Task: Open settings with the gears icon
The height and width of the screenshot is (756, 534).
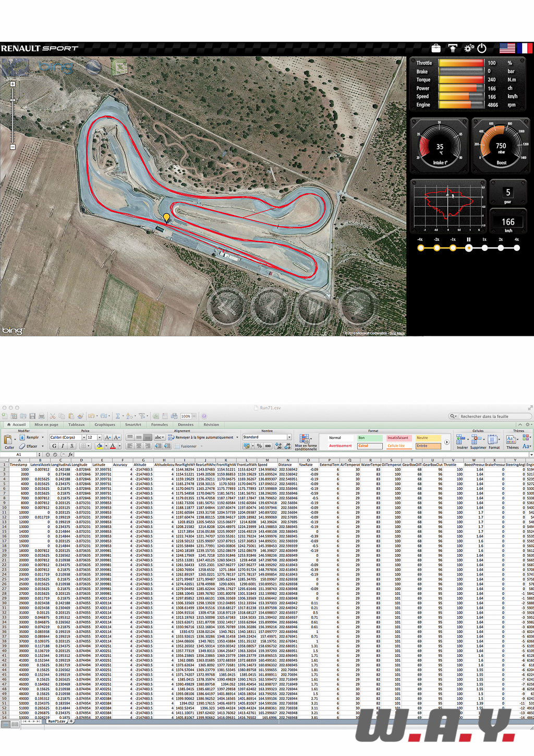Action: (x=469, y=49)
